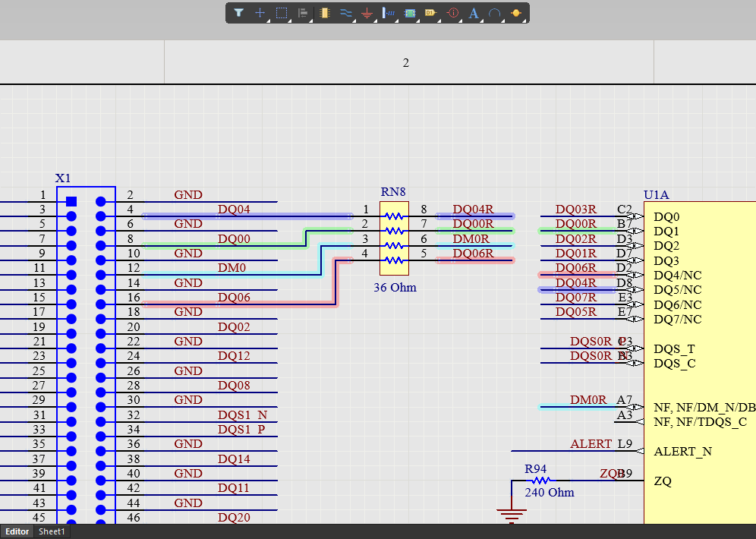756x539 pixels.
Task: Select the DQ04R net label beside RN8
Action: (x=473, y=210)
